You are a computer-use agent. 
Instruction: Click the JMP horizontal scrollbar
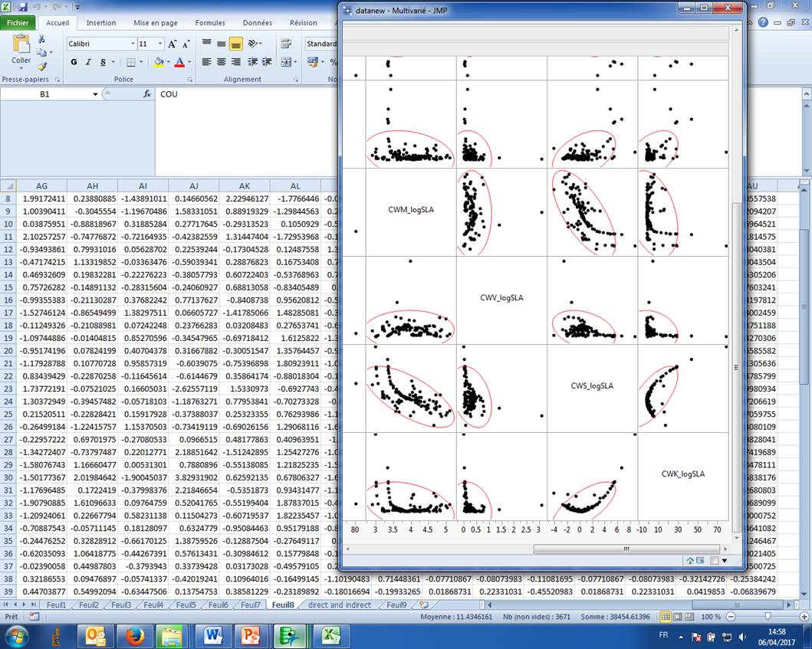coord(626,549)
